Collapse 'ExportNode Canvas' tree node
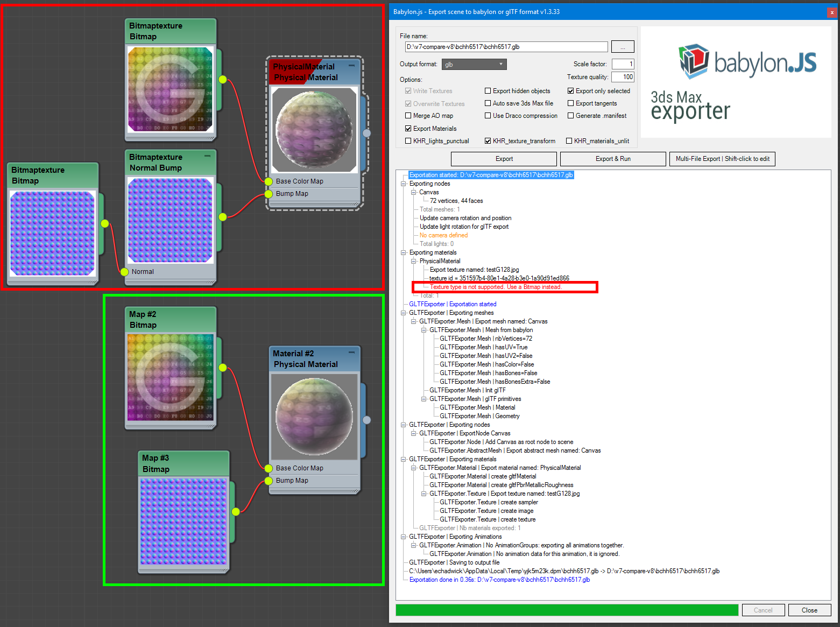The image size is (840, 627). pos(413,433)
